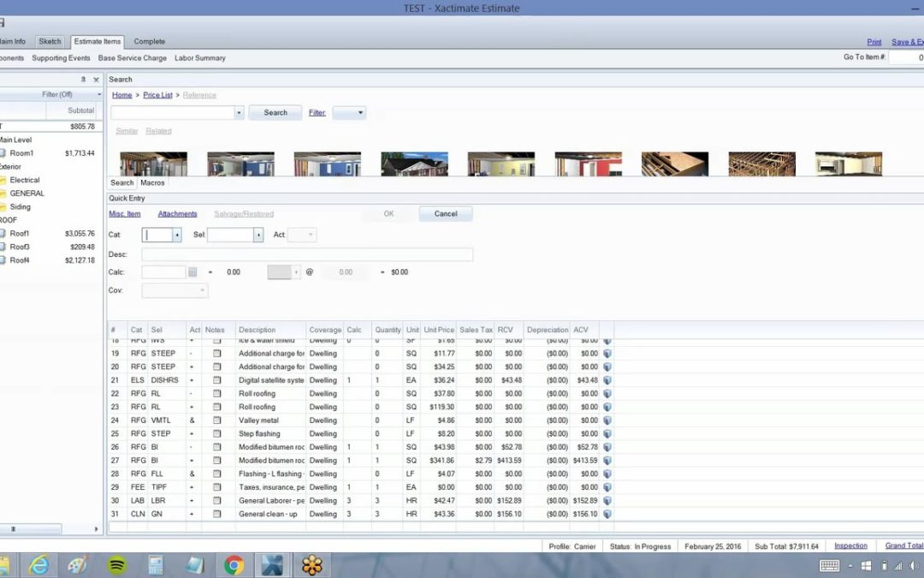Image resolution: width=924 pixels, height=578 pixels.
Task: Click the 'Digital satellite syste' description cell
Action: (271, 380)
